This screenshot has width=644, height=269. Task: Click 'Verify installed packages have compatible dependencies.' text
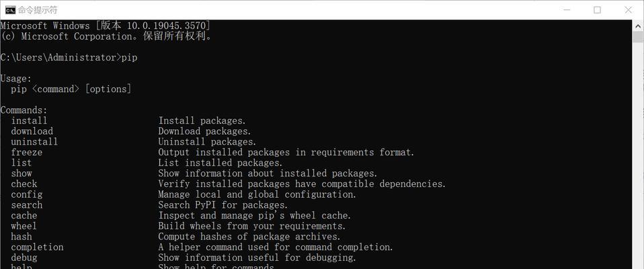pyautogui.click(x=302, y=184)
